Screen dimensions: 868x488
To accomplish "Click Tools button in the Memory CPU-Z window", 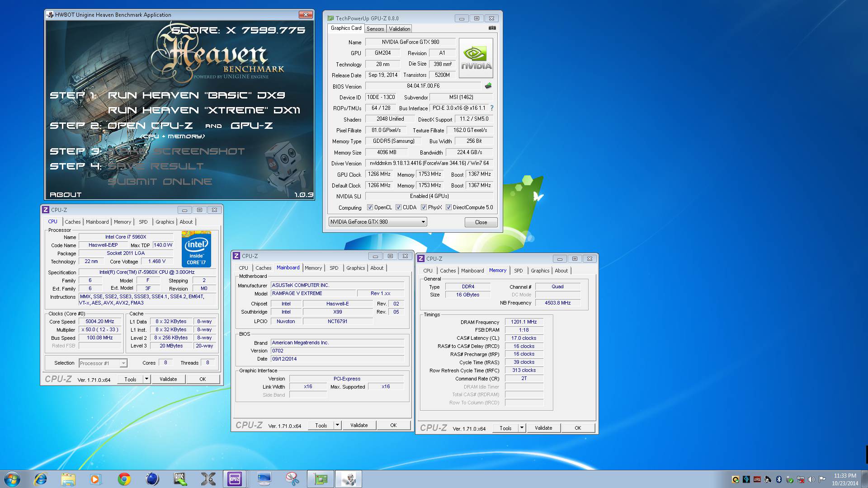I will (x=505, y=428).
